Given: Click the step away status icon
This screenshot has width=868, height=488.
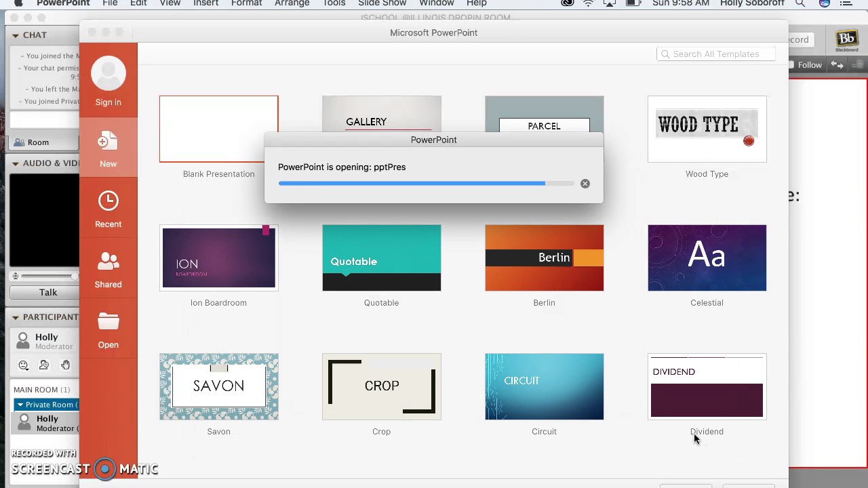Looking at the screenshot, I should point(44,365).
